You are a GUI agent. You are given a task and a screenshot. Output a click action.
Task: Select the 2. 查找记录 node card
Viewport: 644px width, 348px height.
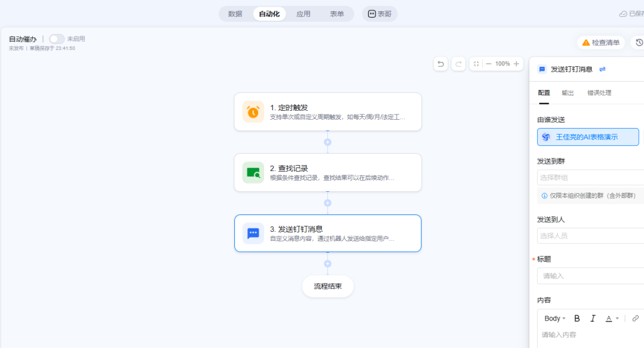(328, 172)
